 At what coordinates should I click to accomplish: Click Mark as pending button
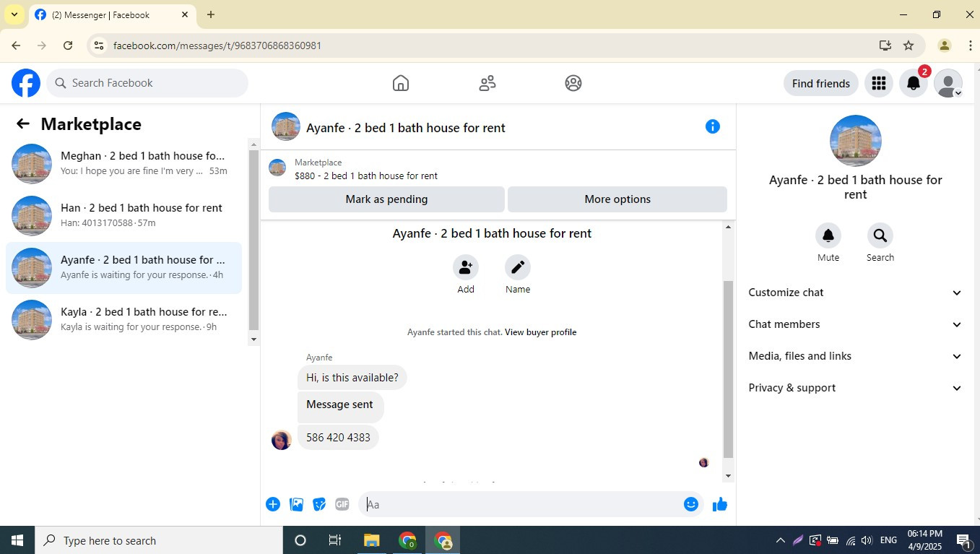coord(386,199)
